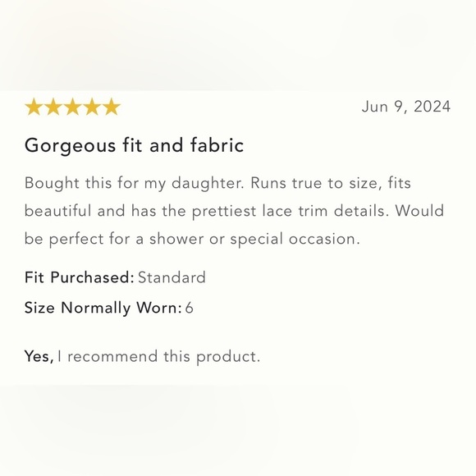Click the word 'Gorgeous' in the heading
Screen dimensions: 476x476
tap(70, 146)
